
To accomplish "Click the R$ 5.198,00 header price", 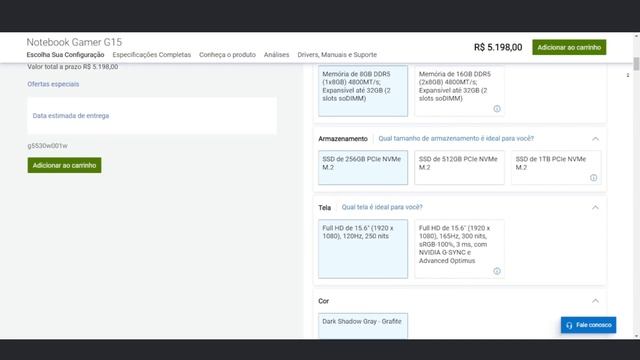I will coord(498,47).
